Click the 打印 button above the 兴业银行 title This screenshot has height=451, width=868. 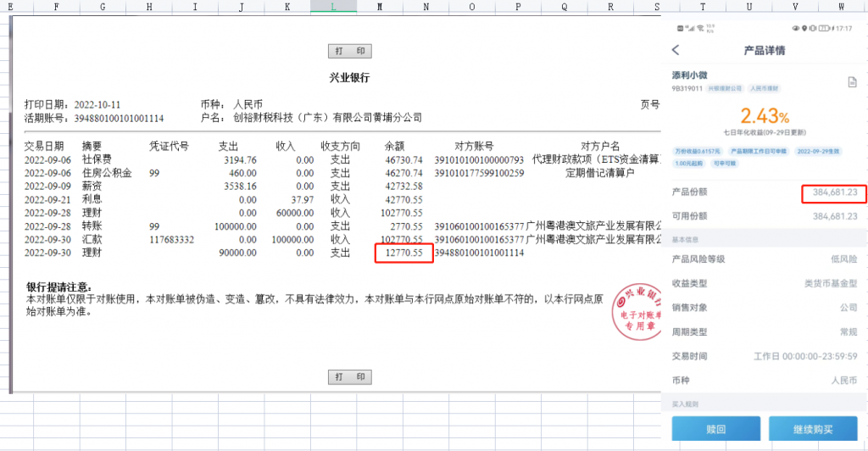pos(350,51)
